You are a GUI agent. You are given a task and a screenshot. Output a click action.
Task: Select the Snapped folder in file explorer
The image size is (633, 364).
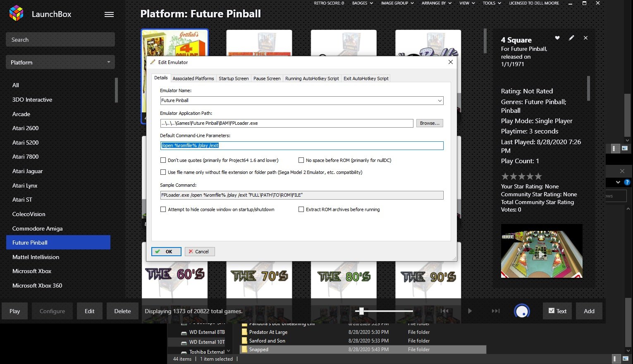(x=363, y=350)
